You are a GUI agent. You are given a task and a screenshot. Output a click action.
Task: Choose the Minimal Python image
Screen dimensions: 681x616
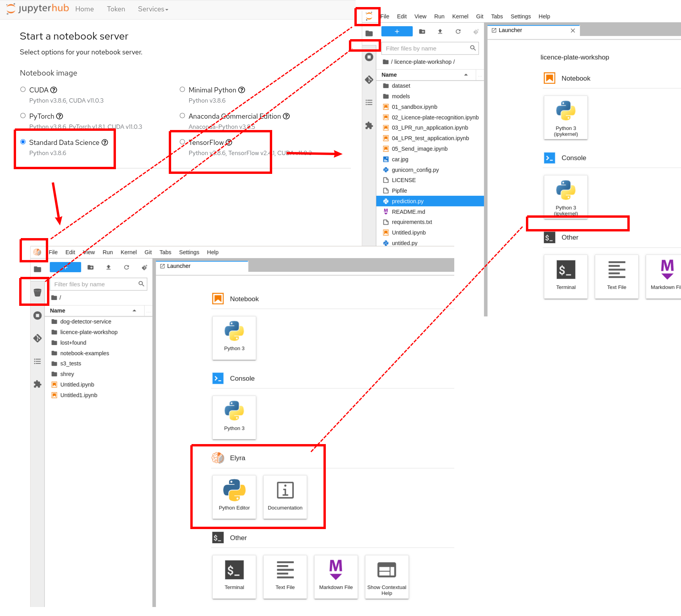(x=182, y=90)
